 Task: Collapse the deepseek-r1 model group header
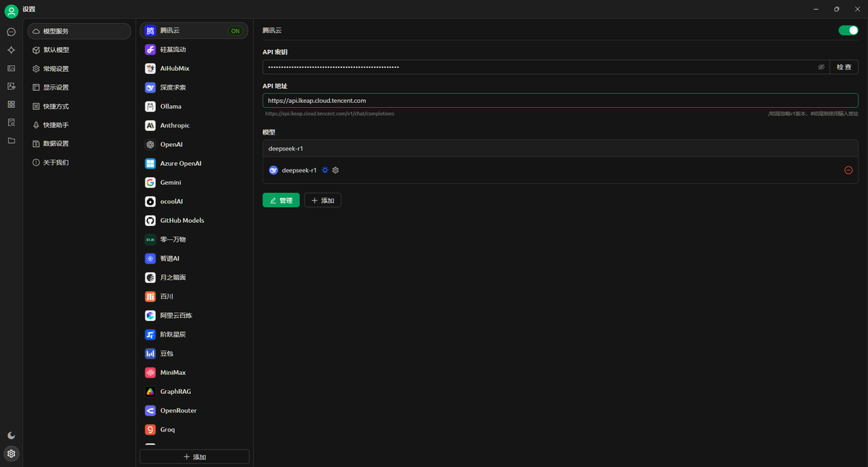pos(561,148)
